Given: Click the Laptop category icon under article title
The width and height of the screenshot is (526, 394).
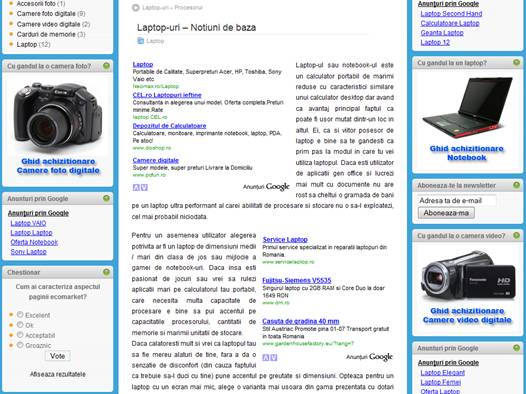Looking at the screenshot, I should click(141, 41).
